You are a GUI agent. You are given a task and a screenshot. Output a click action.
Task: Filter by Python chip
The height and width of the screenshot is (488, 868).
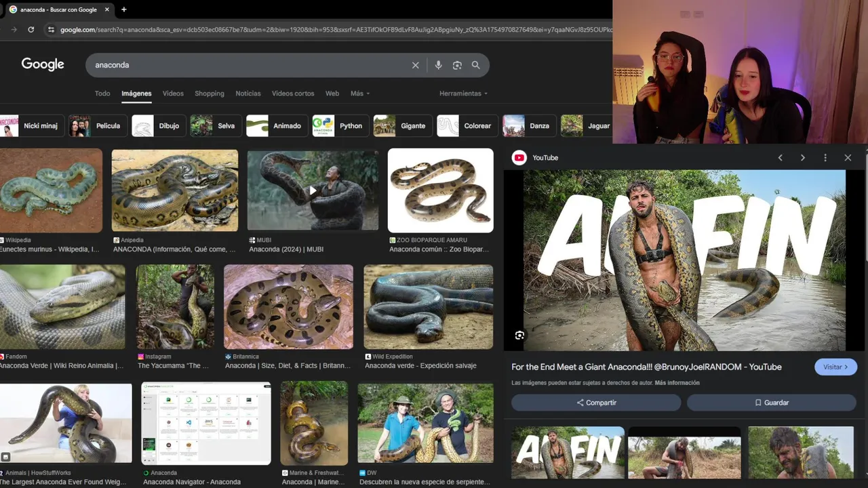coord(340,125)
